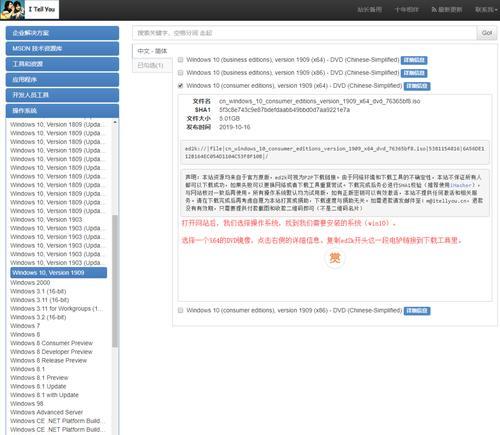
Task: Click the ed2k download link text box
Action: pyautogui.click(x=335, y=152)
